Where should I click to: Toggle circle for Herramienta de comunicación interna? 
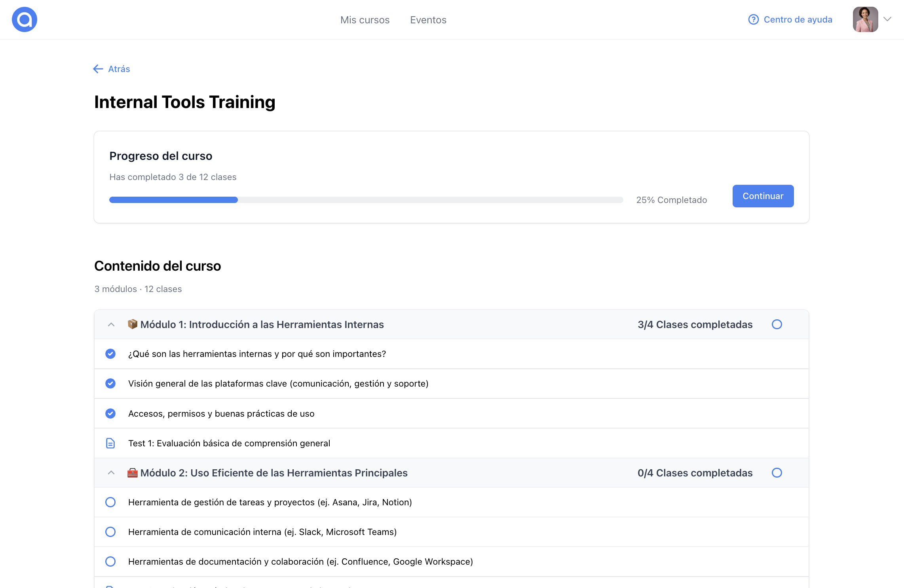[x=110, y=532]
